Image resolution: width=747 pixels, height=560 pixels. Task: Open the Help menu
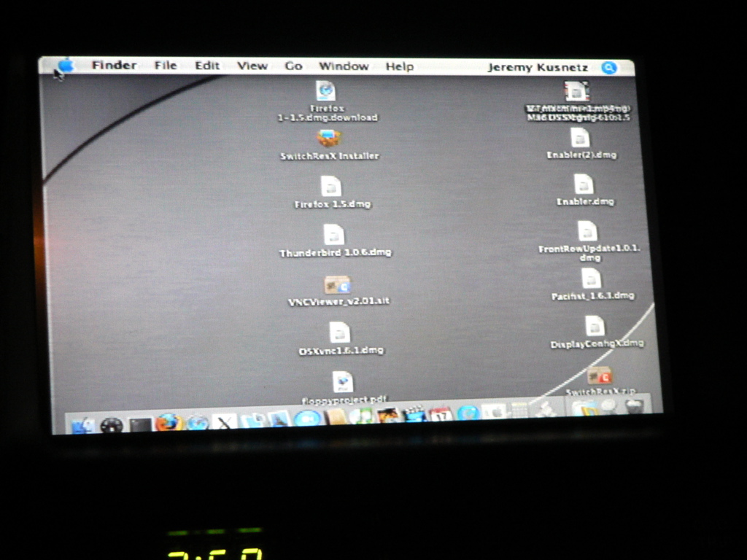[x=399, y=66]
